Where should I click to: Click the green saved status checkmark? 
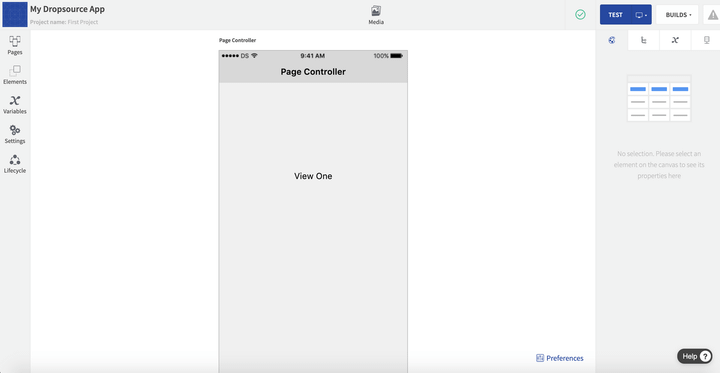tap(580, 15)
